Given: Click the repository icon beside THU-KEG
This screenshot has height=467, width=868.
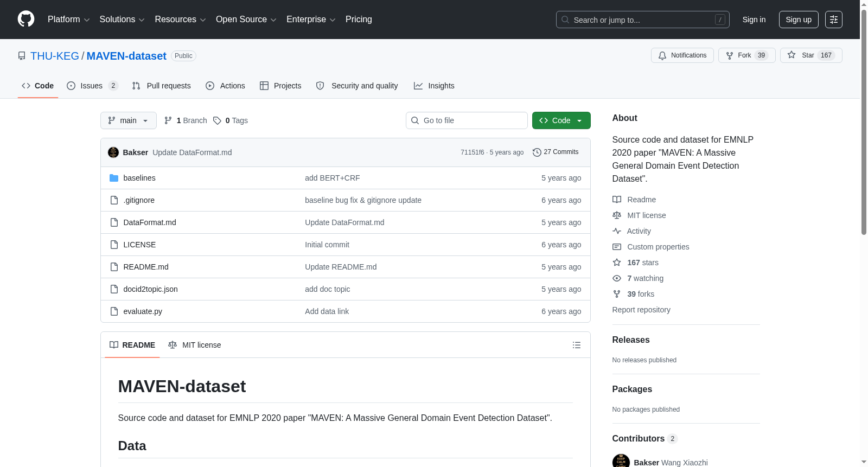Looking at the screenshot, I should (22, 56).
